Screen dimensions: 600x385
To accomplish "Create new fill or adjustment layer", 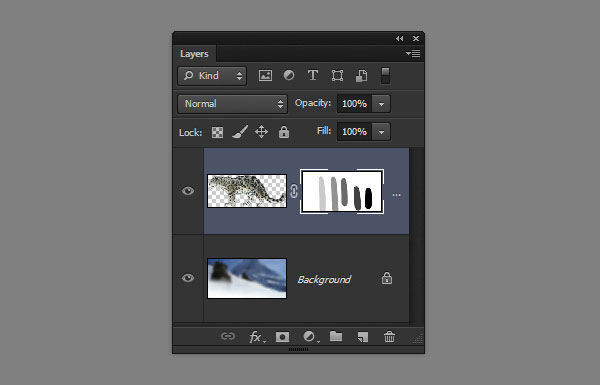I will (310, 337).
